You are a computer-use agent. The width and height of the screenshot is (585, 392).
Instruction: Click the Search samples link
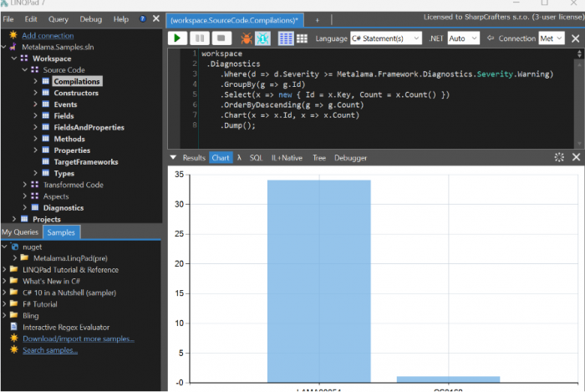click(x=50, y=350)
